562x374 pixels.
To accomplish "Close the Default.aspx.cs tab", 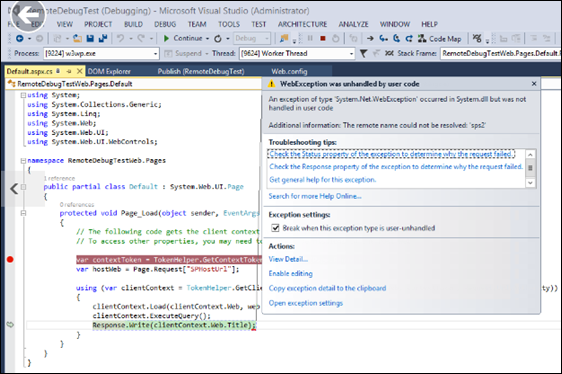I will coord(80,71).
